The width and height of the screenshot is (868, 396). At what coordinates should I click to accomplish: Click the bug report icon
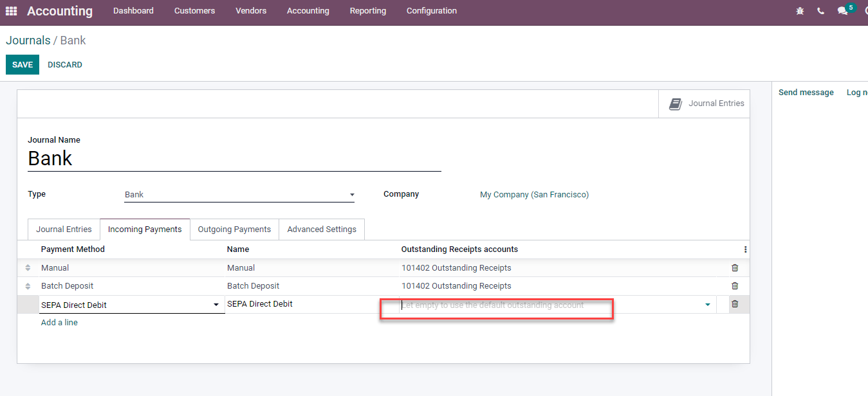tap(800, 10)
